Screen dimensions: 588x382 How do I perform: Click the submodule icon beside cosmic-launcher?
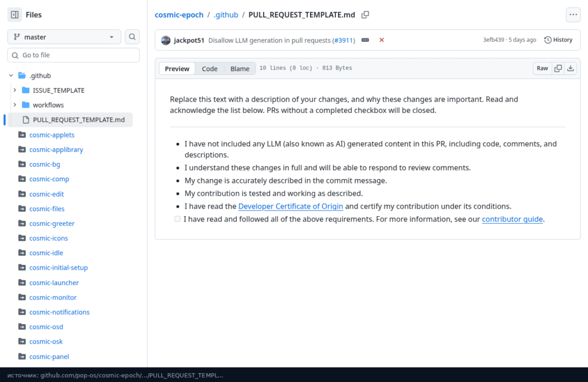22,282
